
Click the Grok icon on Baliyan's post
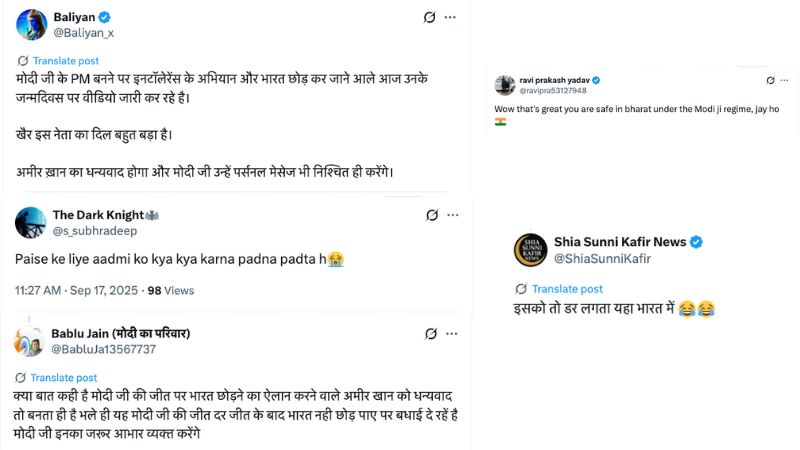429,18
